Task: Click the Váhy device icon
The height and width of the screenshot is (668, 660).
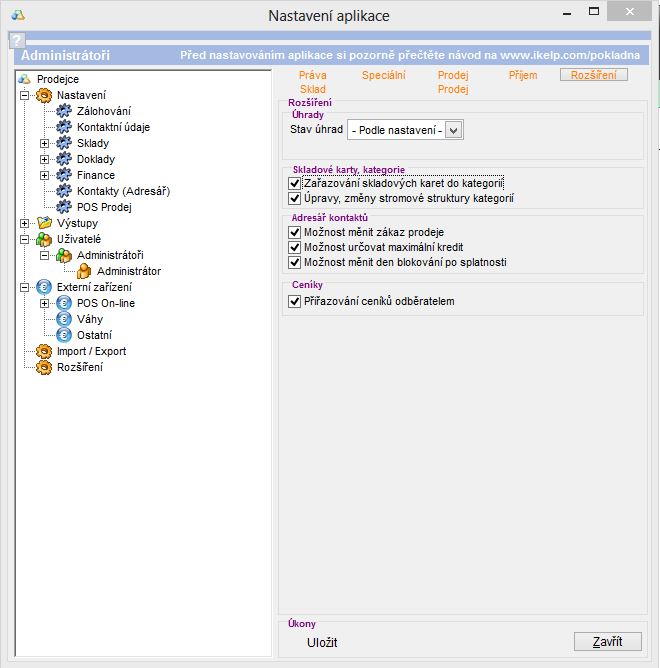Action: [64, 319]
